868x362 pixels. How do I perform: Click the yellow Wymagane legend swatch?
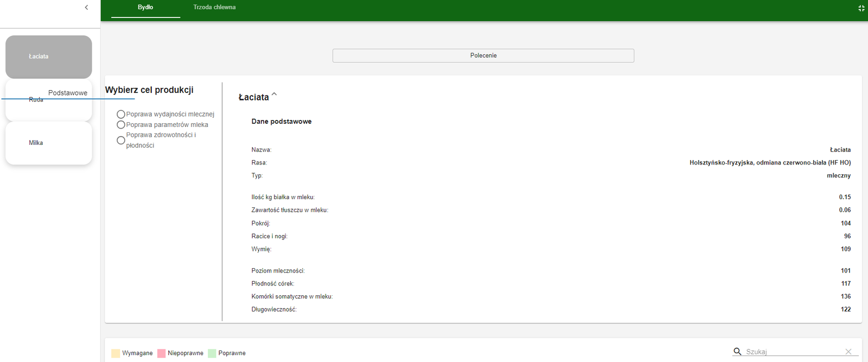[116, 353]
